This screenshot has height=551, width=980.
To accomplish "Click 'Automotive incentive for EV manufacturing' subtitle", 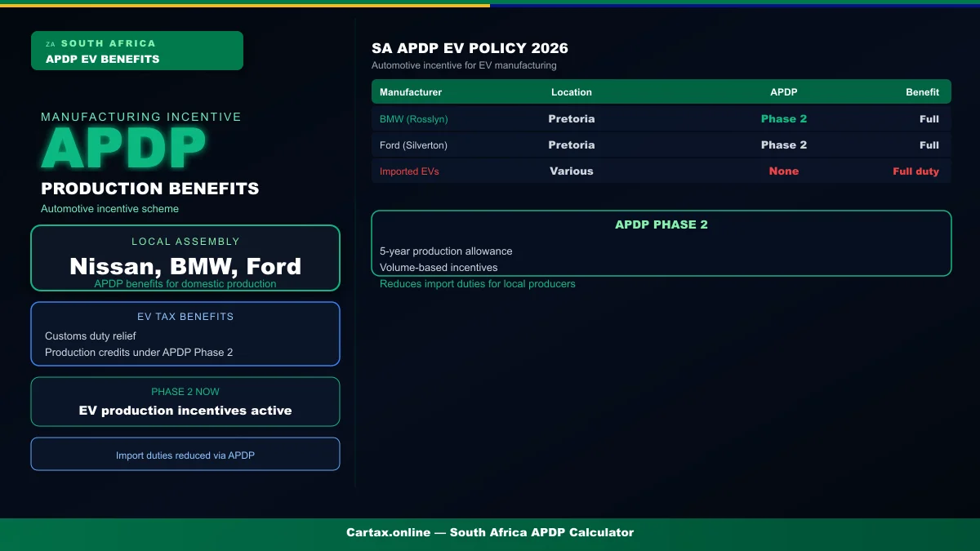I will 464,65.
